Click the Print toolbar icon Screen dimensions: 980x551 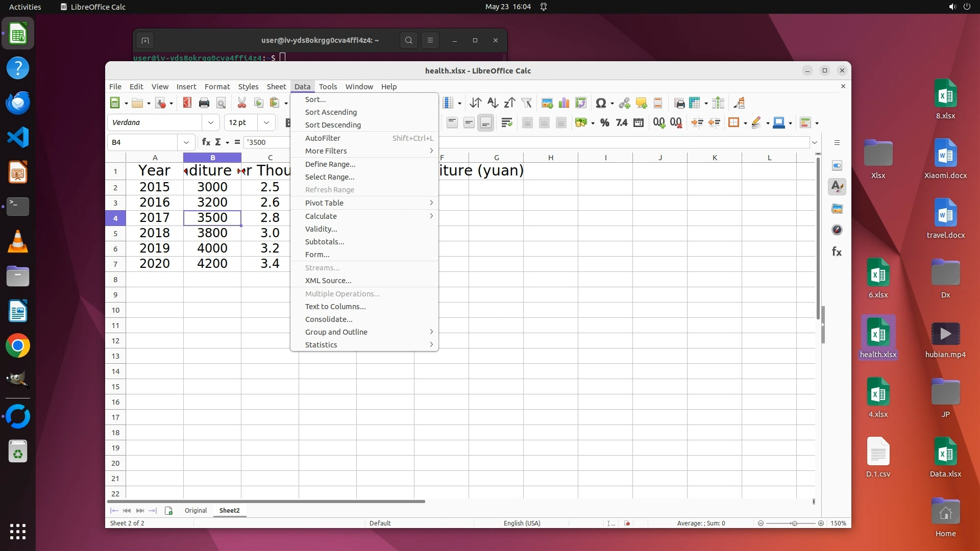(x=204, y=103)
